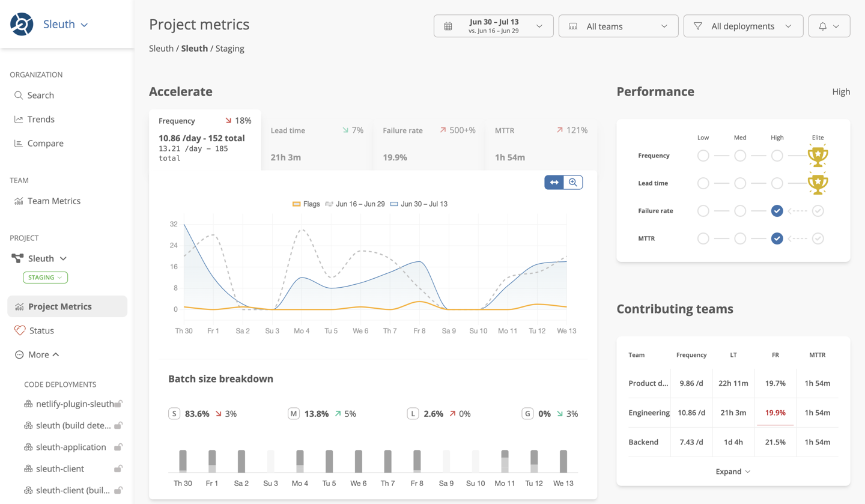Select the MTTR High checkmark
Viewport: 865px width, 504px height.
[x=777, y=238]
